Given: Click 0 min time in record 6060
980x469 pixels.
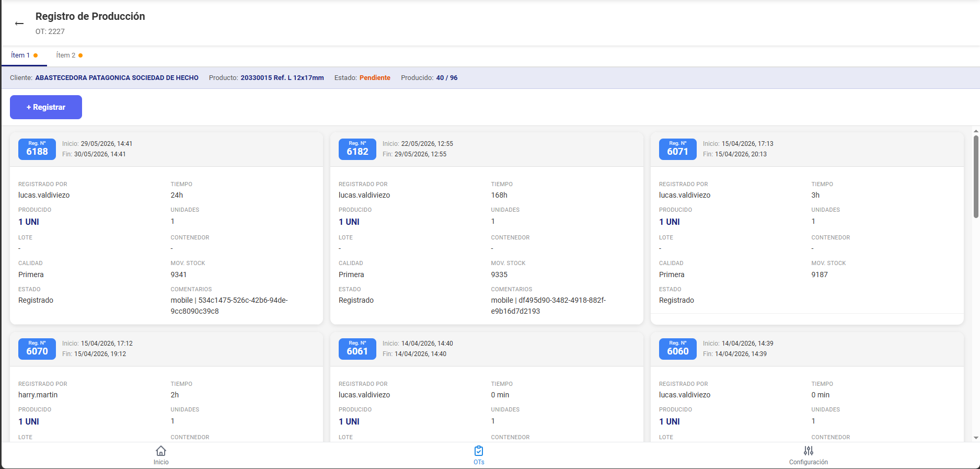Looking at the screenshot, I should pyautogui.click(x=820, y=395).
